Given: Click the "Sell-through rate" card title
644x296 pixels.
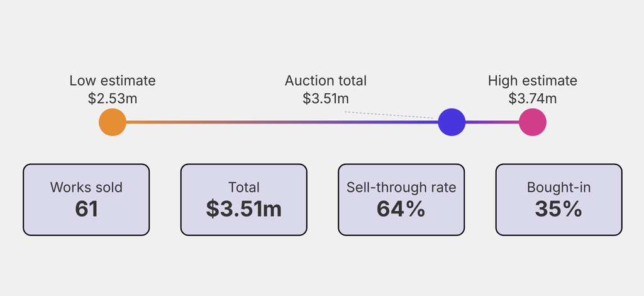Looking at the screenshot, I should click(x=401, y=187).
